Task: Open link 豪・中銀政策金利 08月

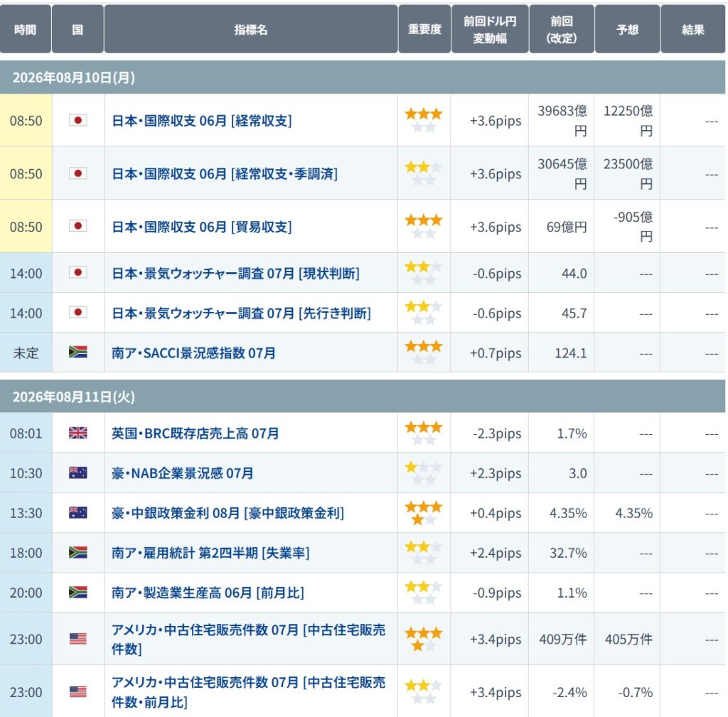Action: point(227,513)
